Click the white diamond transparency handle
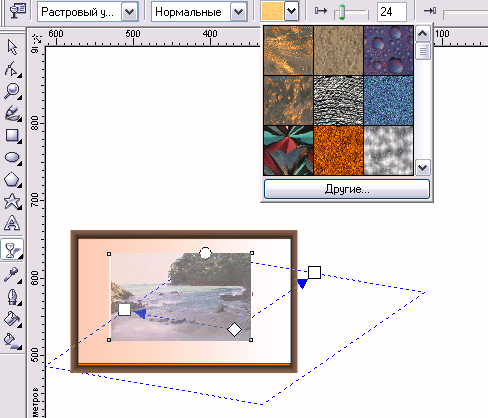 click(x=234, y=329)
